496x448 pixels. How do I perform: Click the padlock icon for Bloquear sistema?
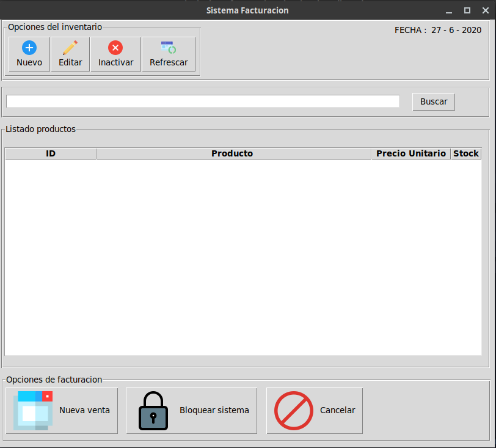[x=152, y=410]
